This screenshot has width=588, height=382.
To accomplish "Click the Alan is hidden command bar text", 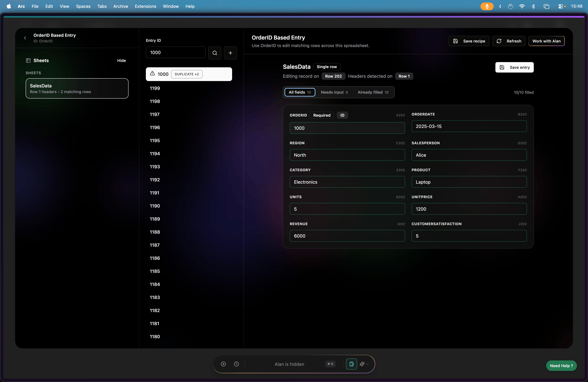I will 289,364.
